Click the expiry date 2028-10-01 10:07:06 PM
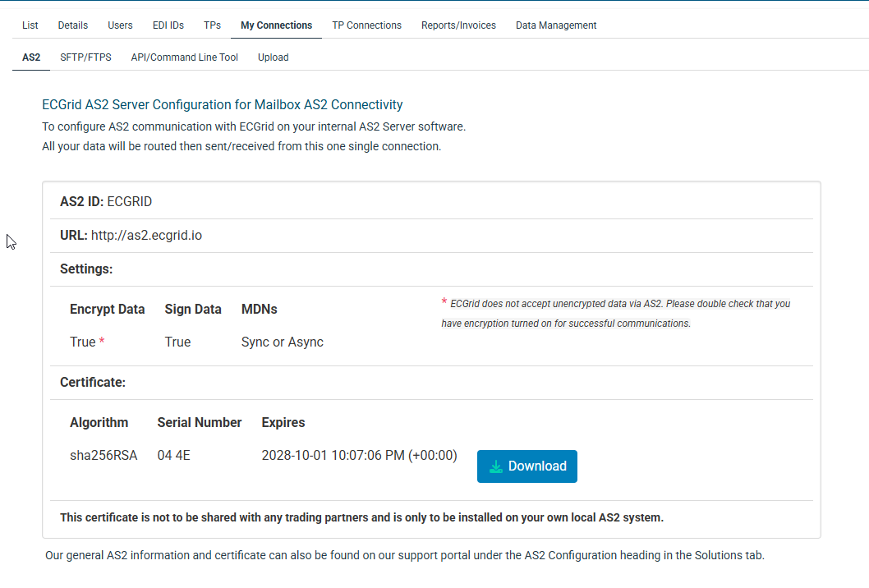Image resolution: width=869 pixels, height=588 pixels. coord(359,456)
